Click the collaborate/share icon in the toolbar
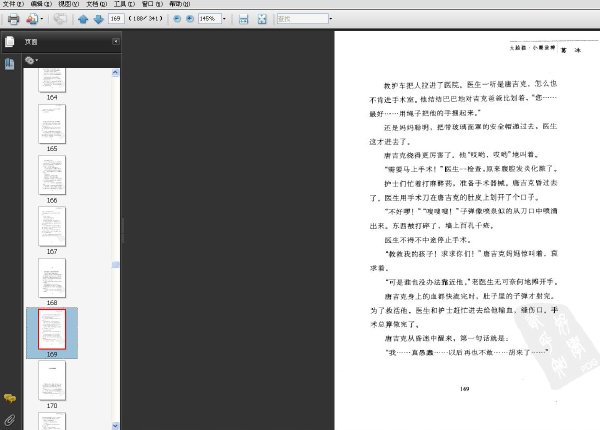The image size is (600, 430). coord(32,19)
